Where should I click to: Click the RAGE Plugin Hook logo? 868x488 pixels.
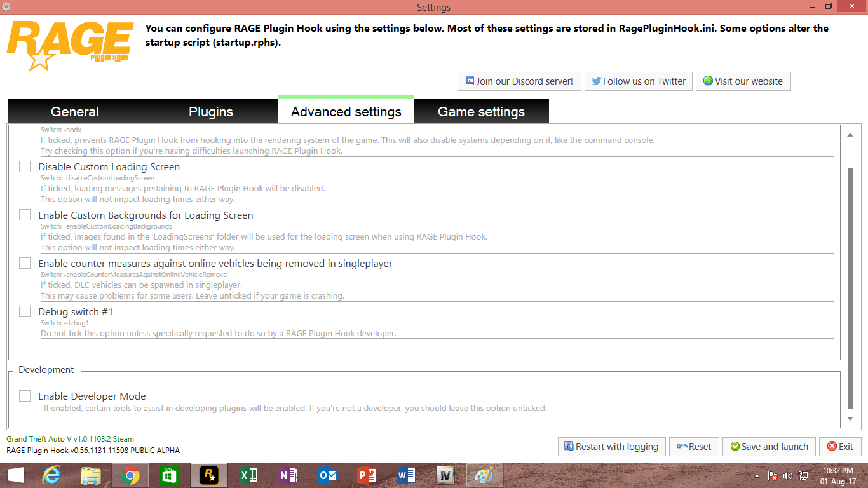pos(71,46)
